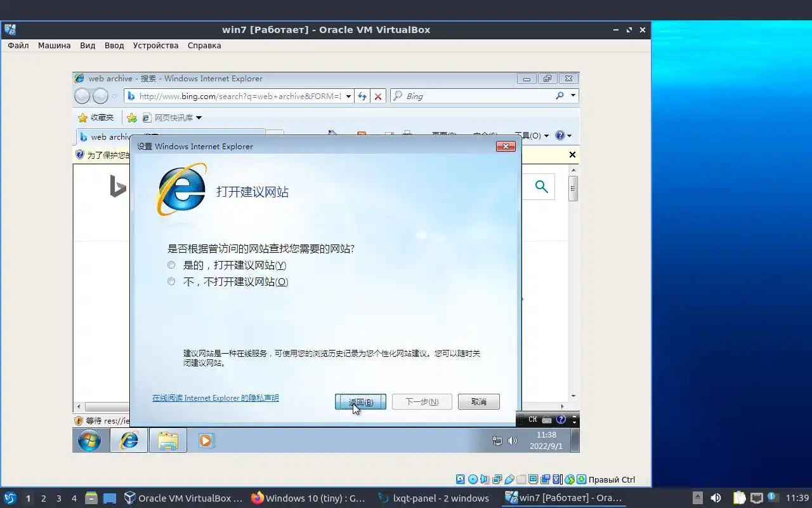This screenshot has height=508, width=812.
Task: Expand the 网页快讯库 dropdown
Action: (199, 117)
